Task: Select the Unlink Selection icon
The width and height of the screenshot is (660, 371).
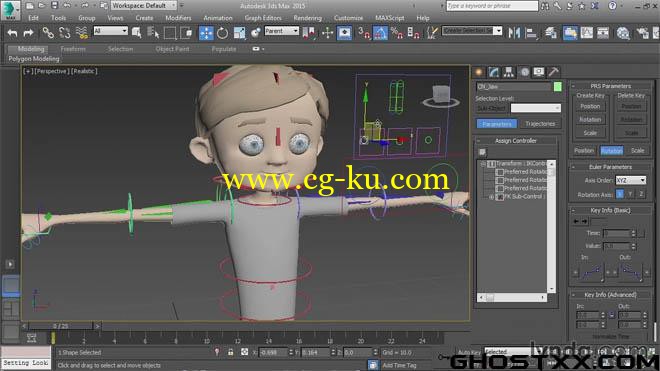Action: [x=64, y=33]
